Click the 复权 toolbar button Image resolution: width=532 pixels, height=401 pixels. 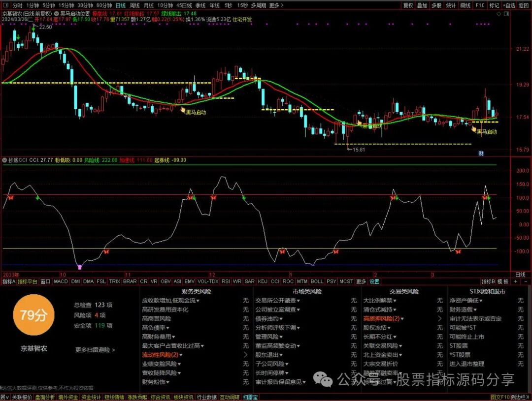tap(408, 5)
